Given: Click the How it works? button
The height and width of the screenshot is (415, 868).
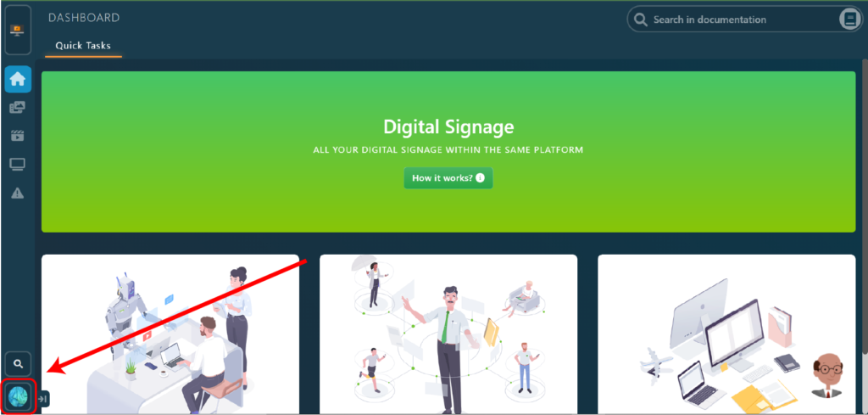Looking at the screenshot, I should point(448,178).
